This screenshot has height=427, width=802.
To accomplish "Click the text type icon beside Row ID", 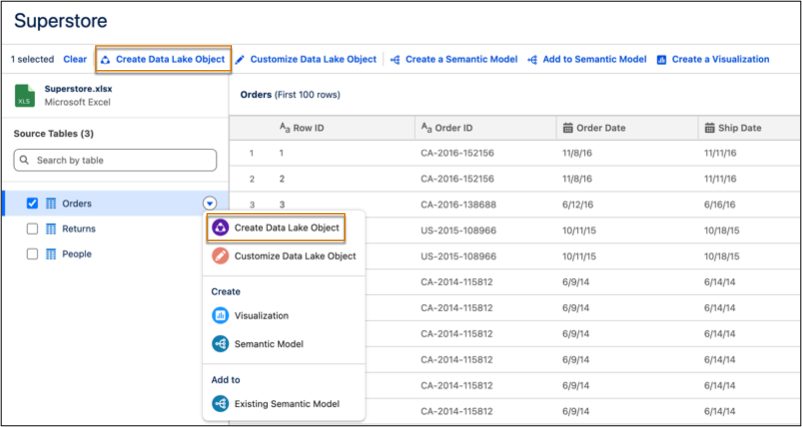I will [x=285, y=127].
